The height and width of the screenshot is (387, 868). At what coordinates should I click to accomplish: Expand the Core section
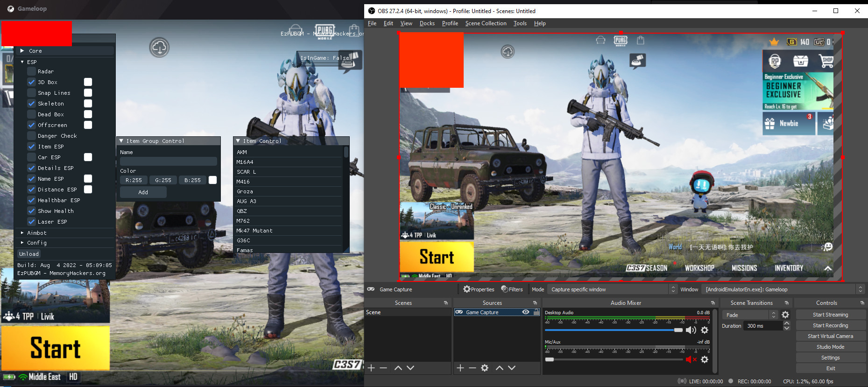pyautogui.click(x=22, y=50)
